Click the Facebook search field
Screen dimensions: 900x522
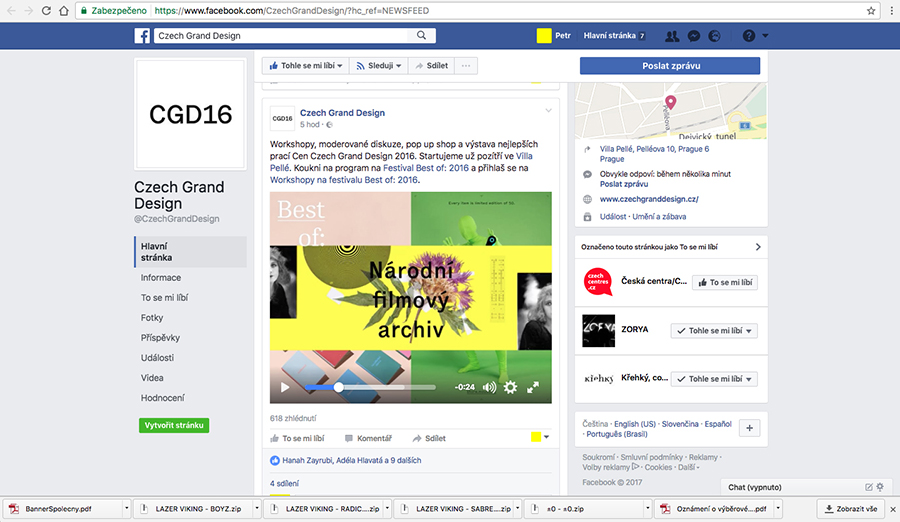pyautogui.click(x=282, y=36)
